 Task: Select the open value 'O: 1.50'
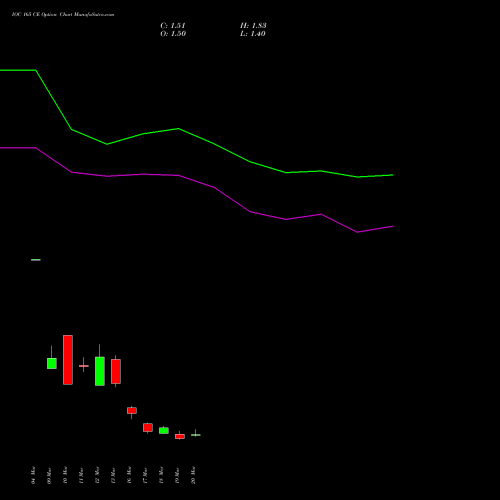pos(173,34)
